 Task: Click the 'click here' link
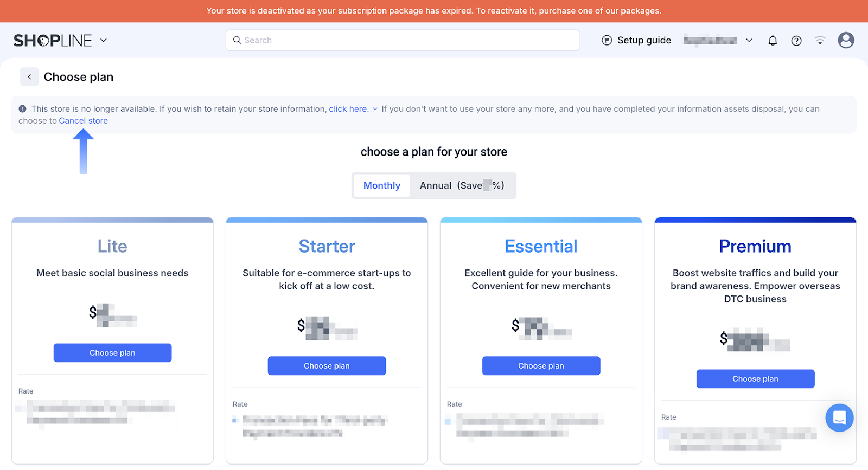coord(348,109)
